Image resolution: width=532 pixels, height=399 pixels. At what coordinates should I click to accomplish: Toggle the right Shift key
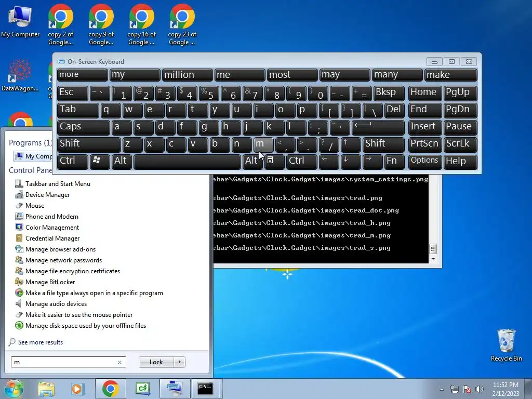[383, 144]
